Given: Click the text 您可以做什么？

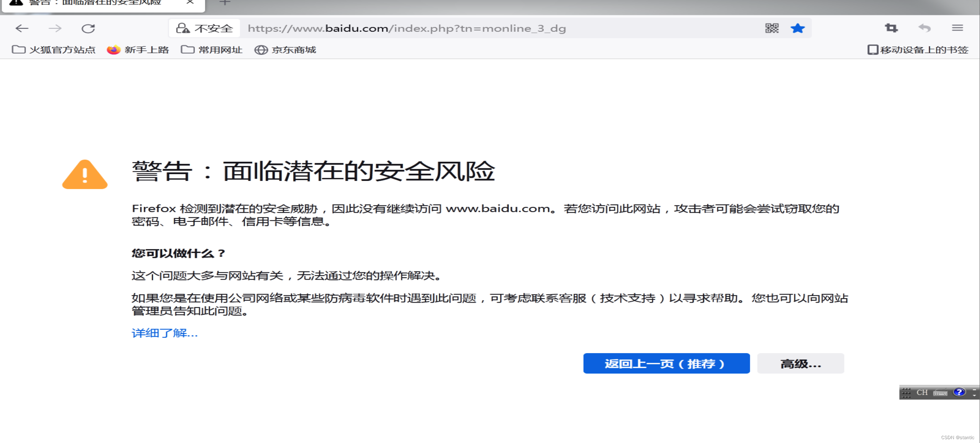Looking at the screenshot, I should tap(179, 253).
